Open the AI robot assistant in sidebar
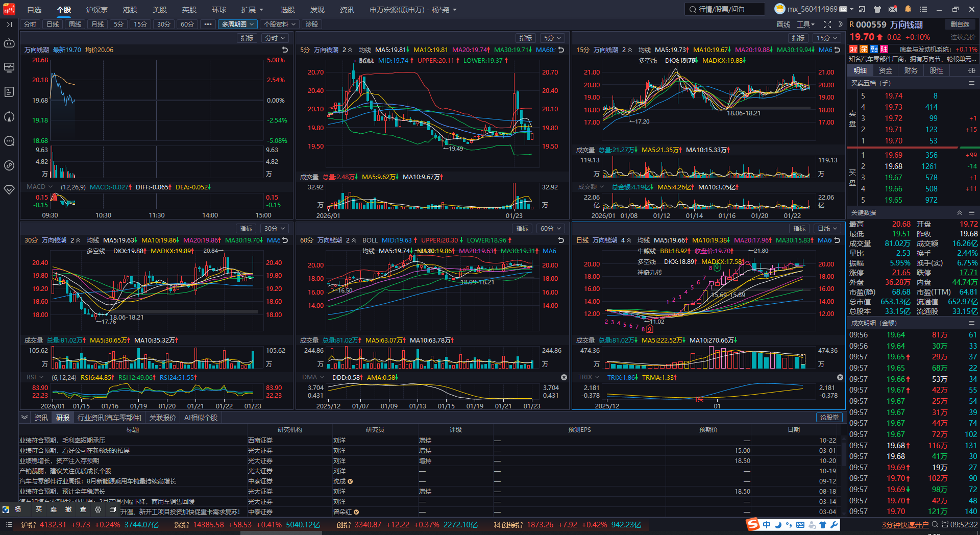This screenshot has width=980, height=535. coord(9,43)
